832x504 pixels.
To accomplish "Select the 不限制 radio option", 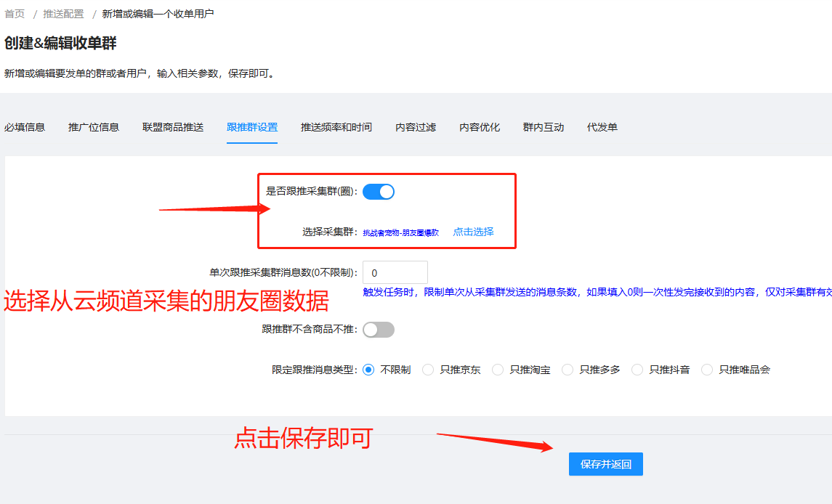I will pos(368,370).
